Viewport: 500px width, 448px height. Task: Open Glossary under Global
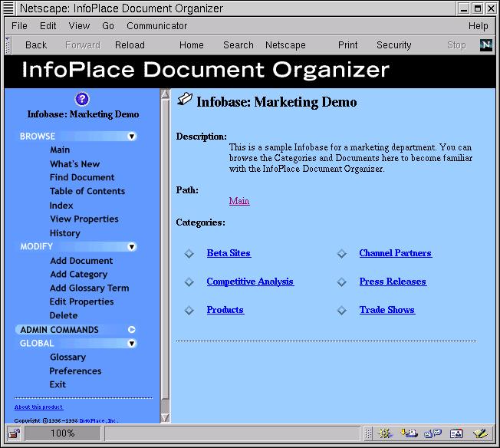pos(67,357)
